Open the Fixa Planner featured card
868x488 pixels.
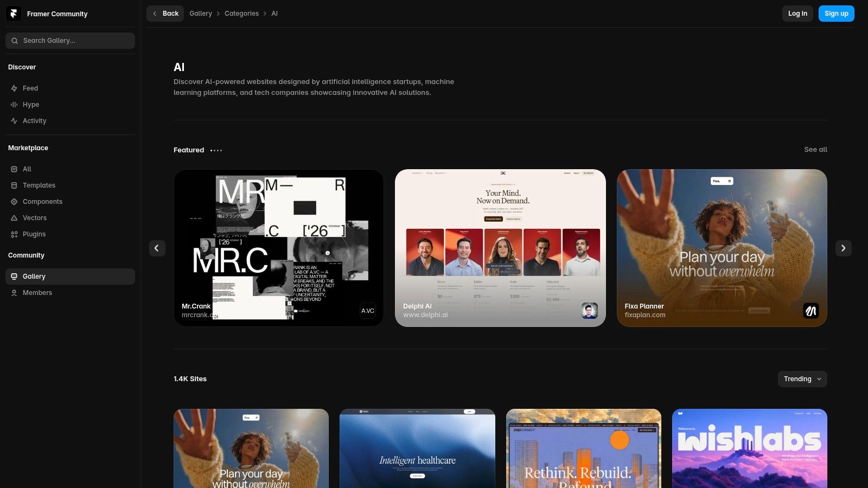tap(722, 248)
